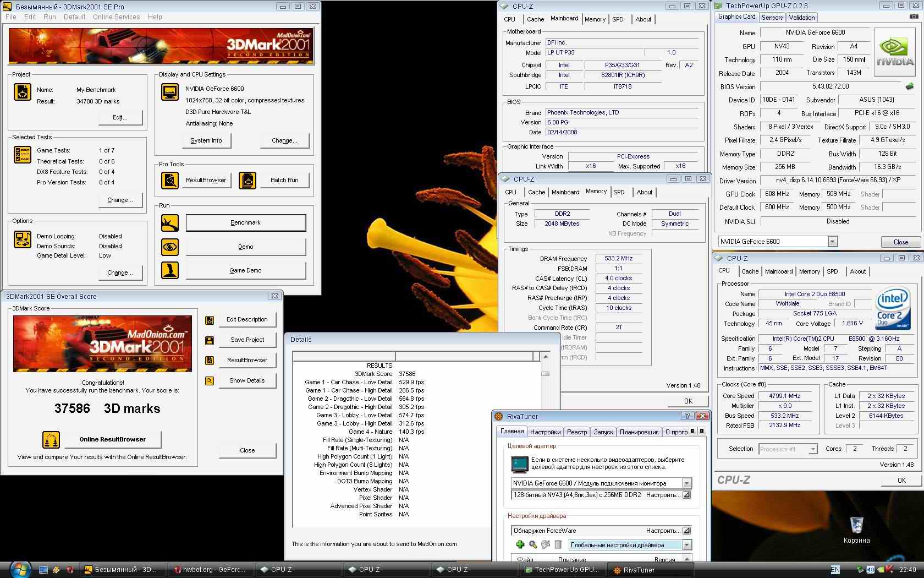Open File menu in 3DMark2001
924x578 pixels.
tap(10, 17)
